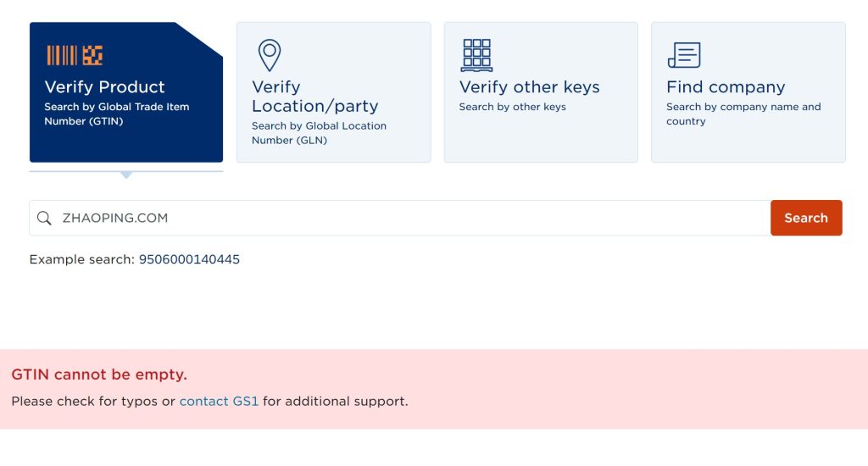
Task: Click the 'Example search:' label
Action: tap(82, 259)
